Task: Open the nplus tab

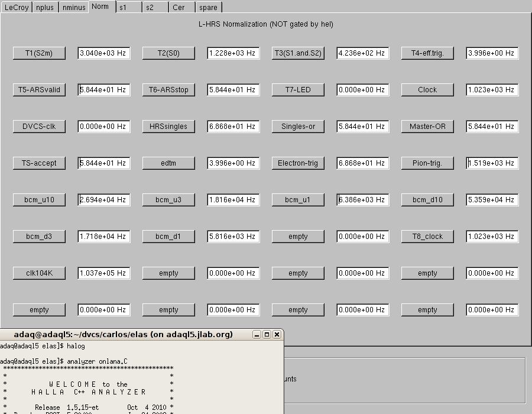Action: coord(45,7)
